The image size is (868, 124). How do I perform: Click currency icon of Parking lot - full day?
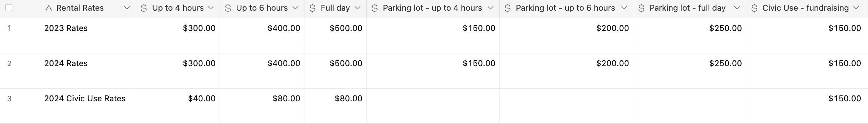coord(641,8)
